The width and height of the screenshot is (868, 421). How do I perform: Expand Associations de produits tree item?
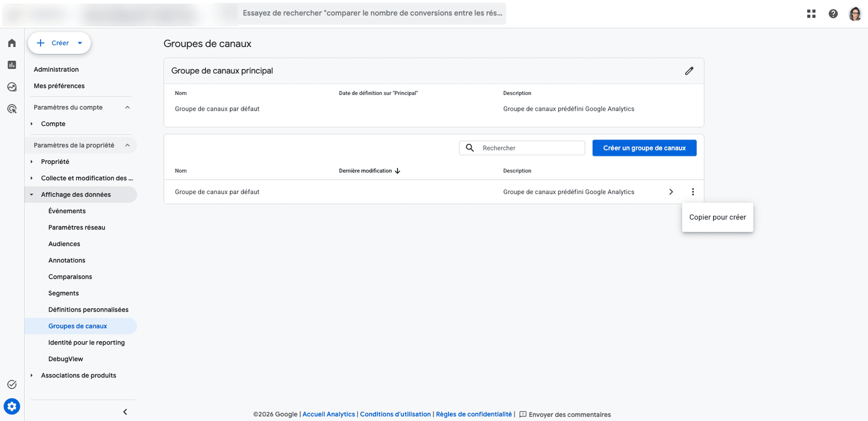click(32, 375)
